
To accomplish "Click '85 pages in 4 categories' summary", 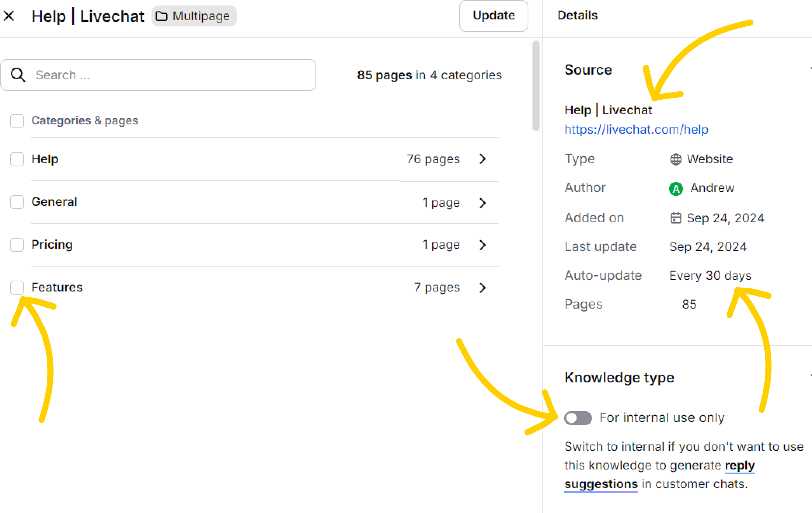I will click(x=429, y=75).
